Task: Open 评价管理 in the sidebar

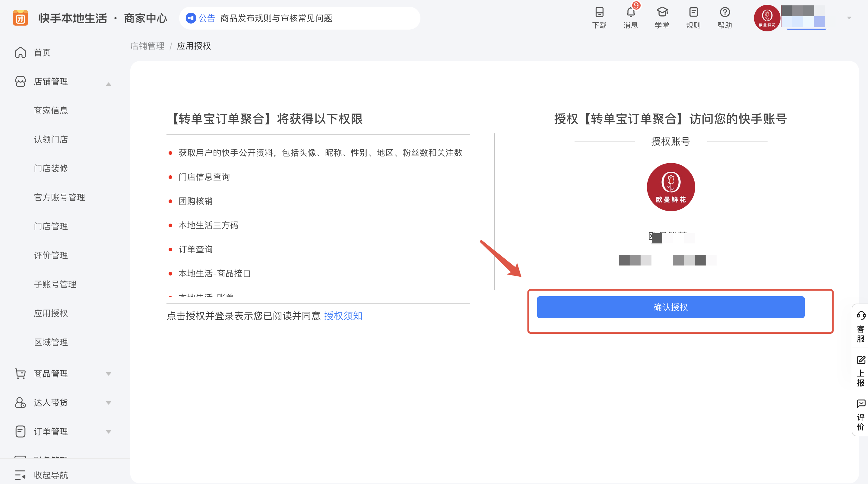Action: point(51,256)
